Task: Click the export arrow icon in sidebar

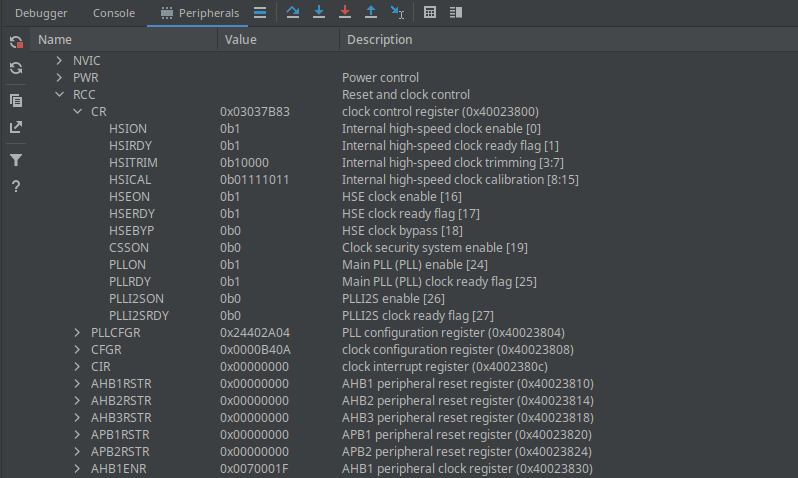Action: [16, 127]
